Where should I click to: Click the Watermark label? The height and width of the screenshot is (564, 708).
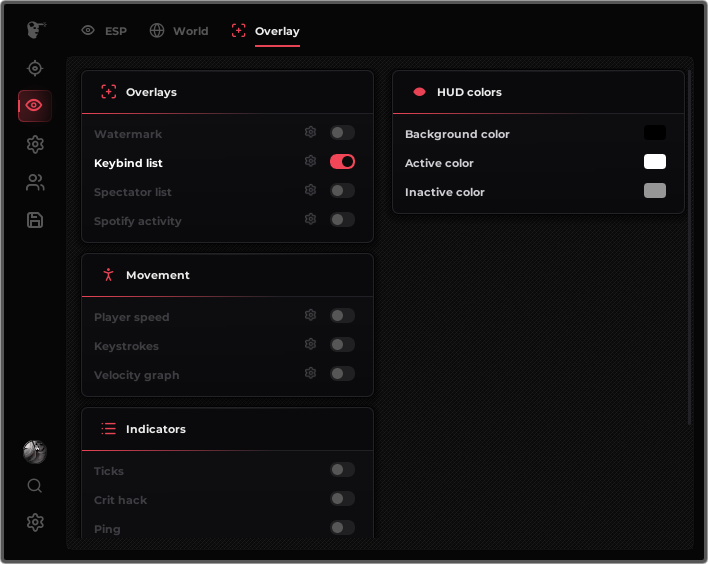[128, 134]
